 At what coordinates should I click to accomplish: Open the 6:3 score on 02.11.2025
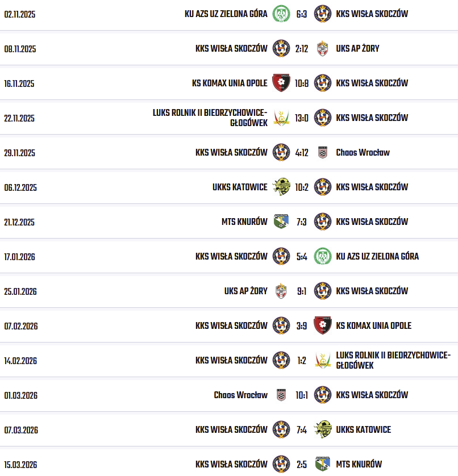coord(301,14)
